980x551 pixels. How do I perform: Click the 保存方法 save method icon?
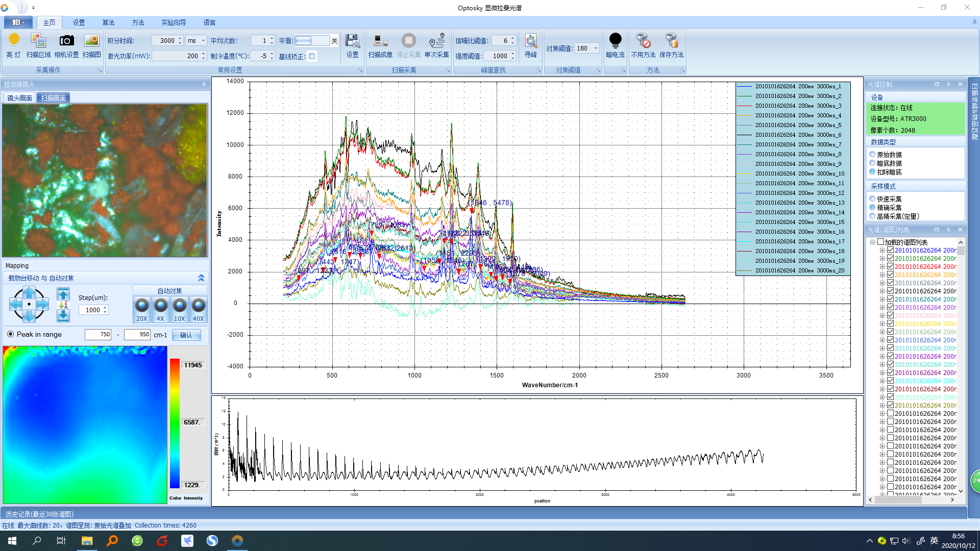point(671,41)
